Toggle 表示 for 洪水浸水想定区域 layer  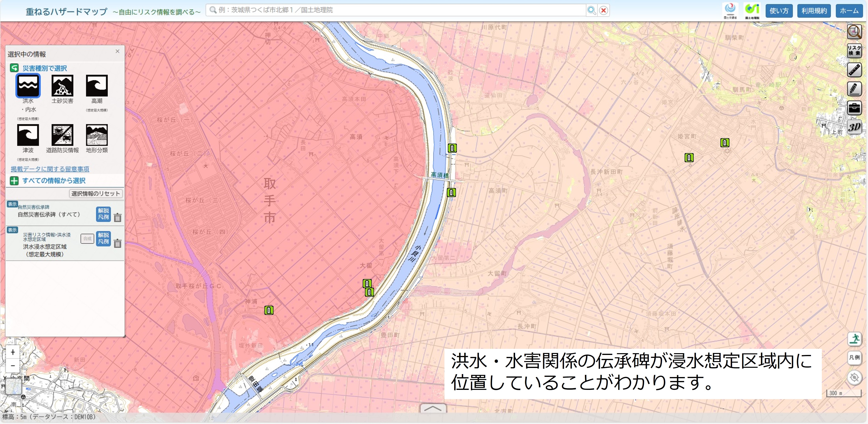click(x=12, y=230)
